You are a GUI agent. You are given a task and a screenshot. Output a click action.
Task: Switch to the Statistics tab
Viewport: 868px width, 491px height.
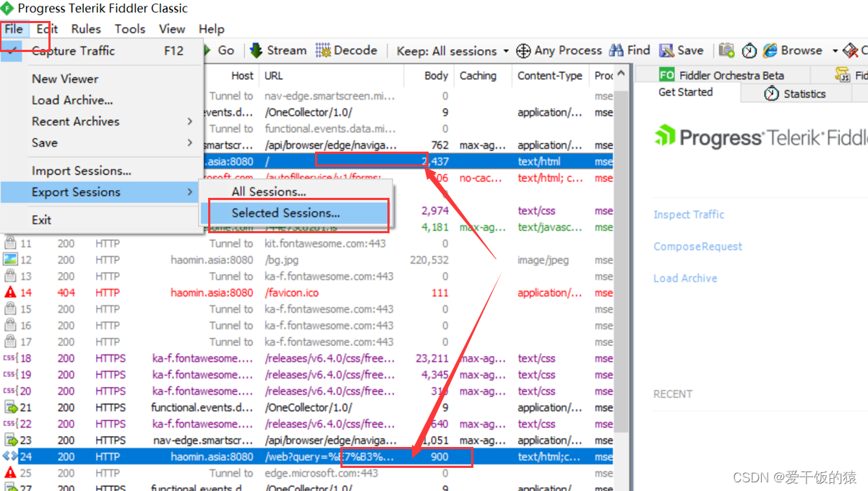[794, 94]
